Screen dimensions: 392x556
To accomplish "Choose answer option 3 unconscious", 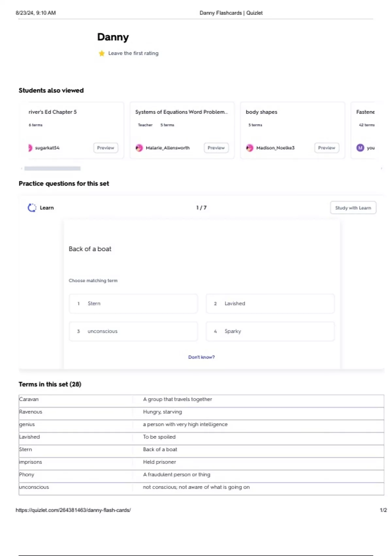I will coord(133,331).
